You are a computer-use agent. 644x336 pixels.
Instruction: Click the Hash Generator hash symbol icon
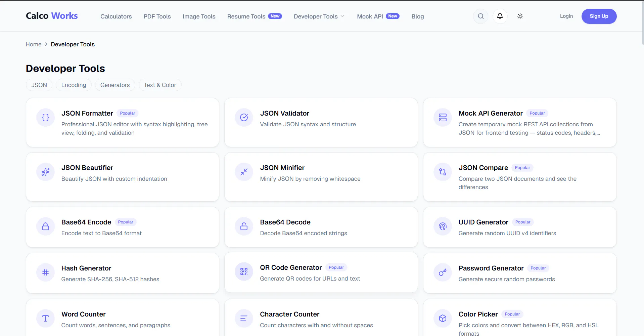click(45, 272)
